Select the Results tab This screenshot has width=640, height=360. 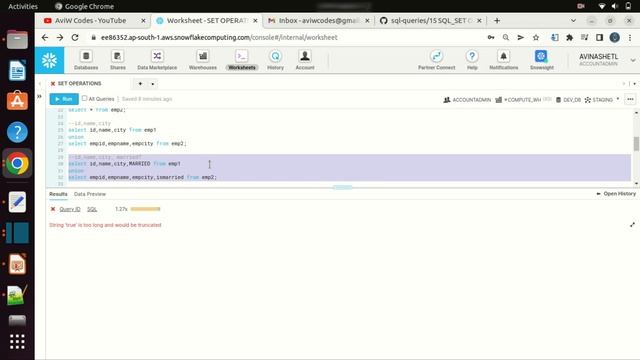tap(58, 194)
